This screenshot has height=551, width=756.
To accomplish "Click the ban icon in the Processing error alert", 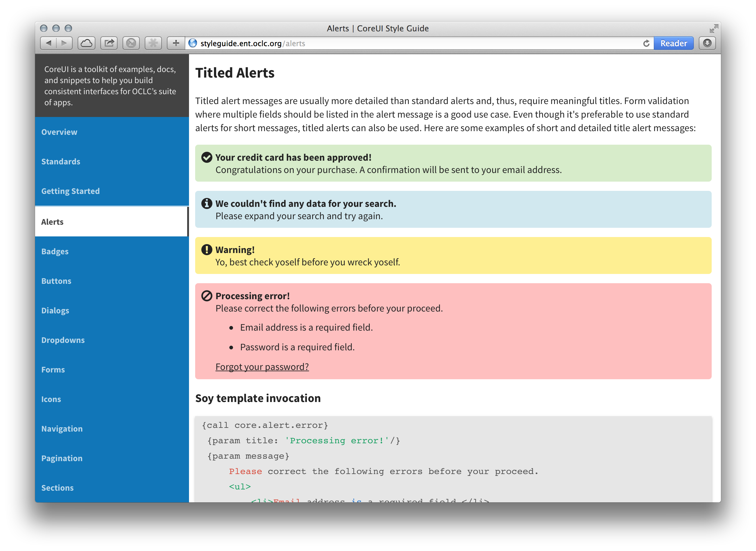I will (207, 296).
